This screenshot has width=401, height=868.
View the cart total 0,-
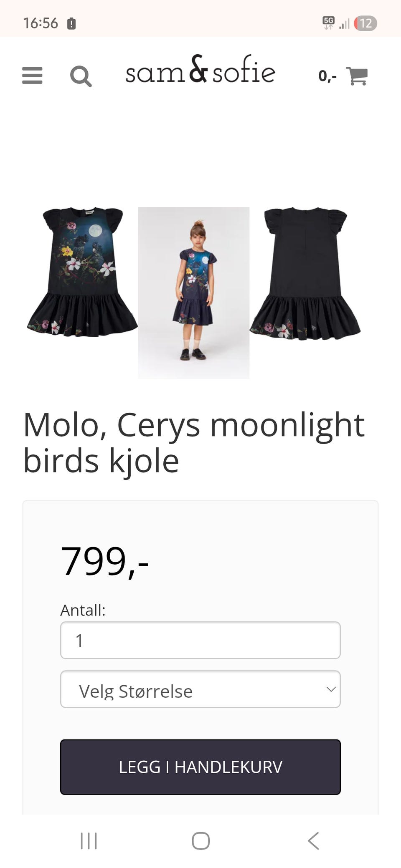pyautogui.click(x=327, y=76)
